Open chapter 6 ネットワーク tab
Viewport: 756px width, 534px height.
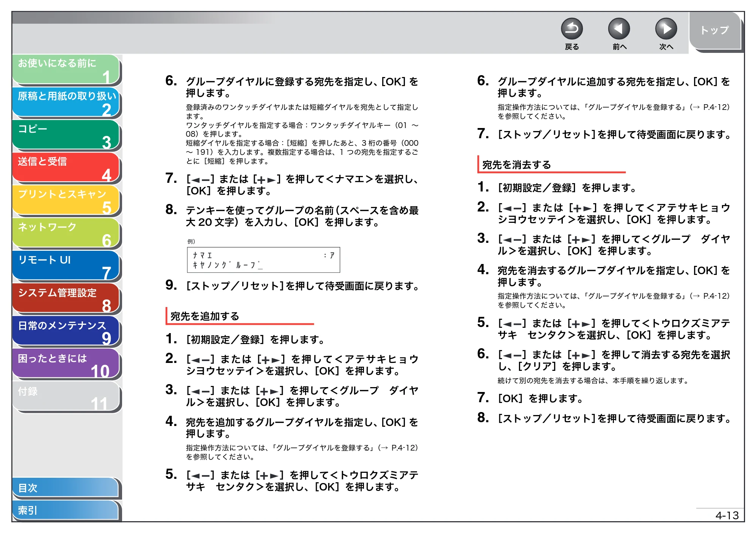click(x=66, y=233)
